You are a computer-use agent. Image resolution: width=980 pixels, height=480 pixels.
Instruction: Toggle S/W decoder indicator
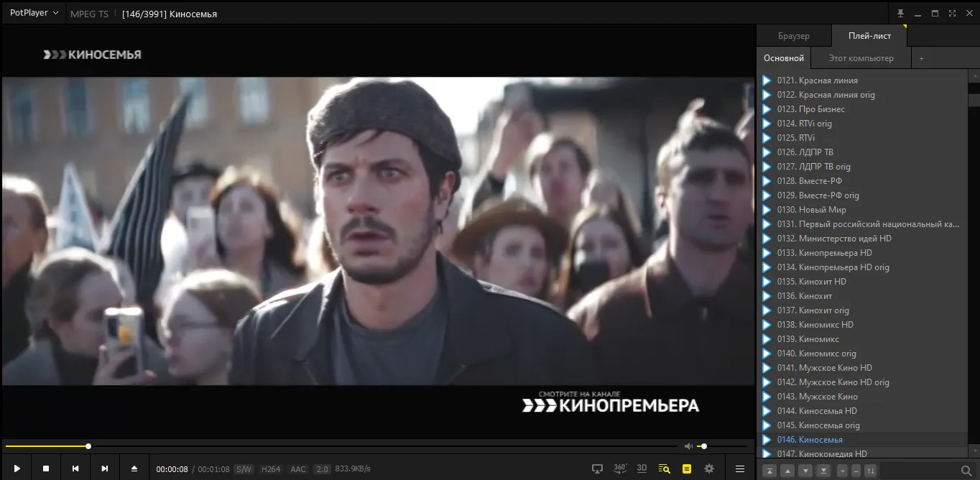[x=244, y=469]
